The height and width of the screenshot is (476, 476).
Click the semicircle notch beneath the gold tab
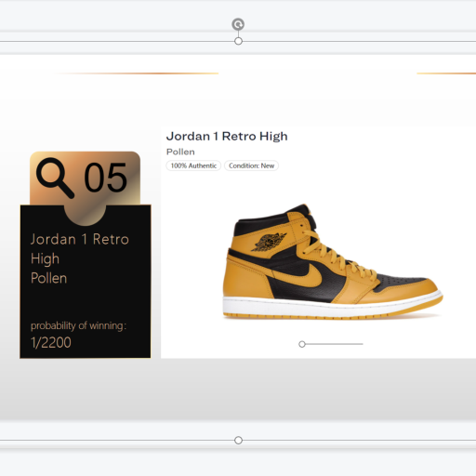[86, 215]
